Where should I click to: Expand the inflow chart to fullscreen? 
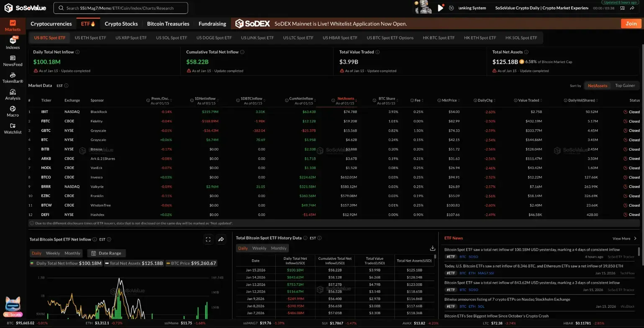click(208, 239)
